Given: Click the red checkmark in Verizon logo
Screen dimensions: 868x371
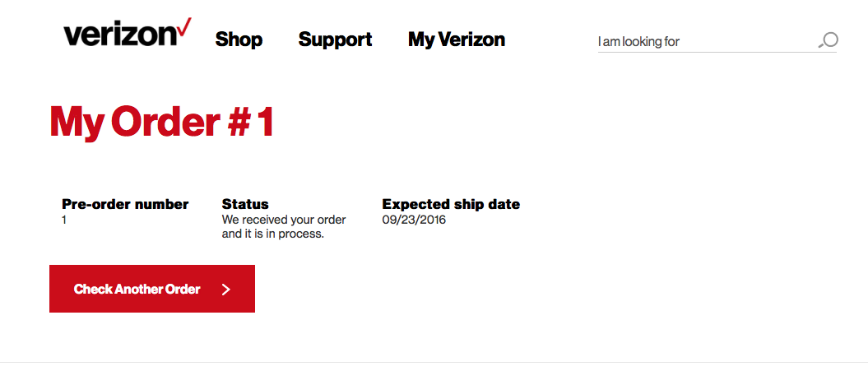Looking at the screenshot, I should pos(183,26).
